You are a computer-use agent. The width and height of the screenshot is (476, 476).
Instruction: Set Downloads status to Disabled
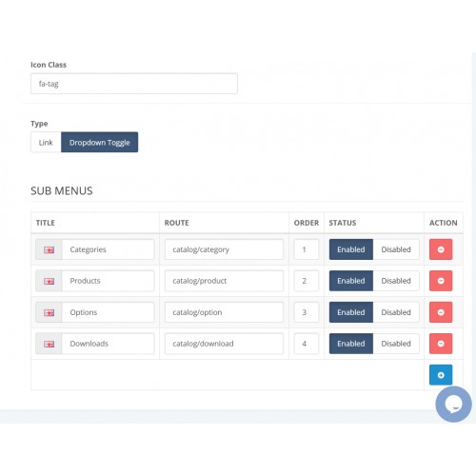pos(396,344)
